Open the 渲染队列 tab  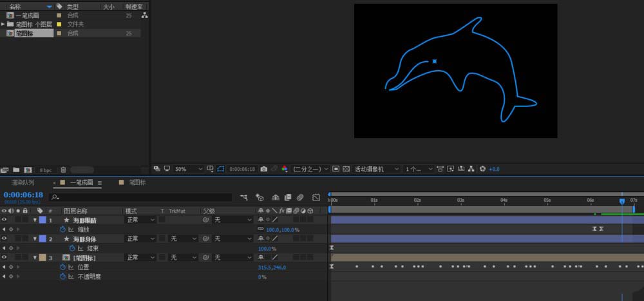pos(23,182)
